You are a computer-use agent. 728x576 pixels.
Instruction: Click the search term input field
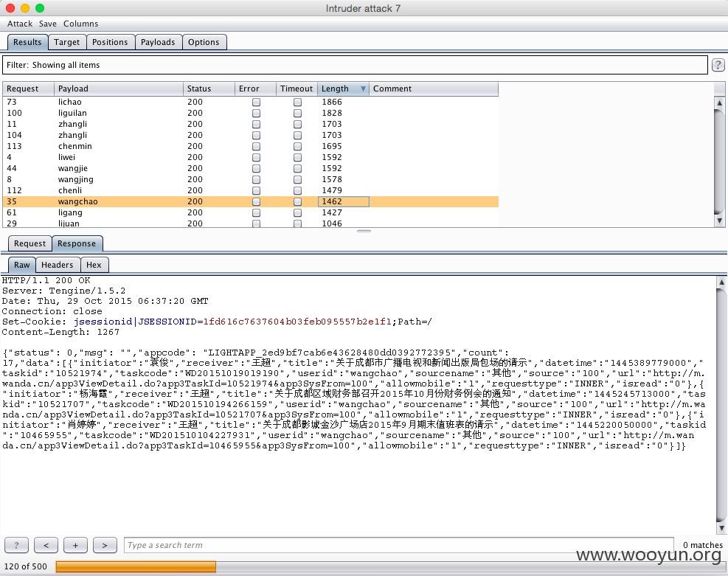coord(398,545)
